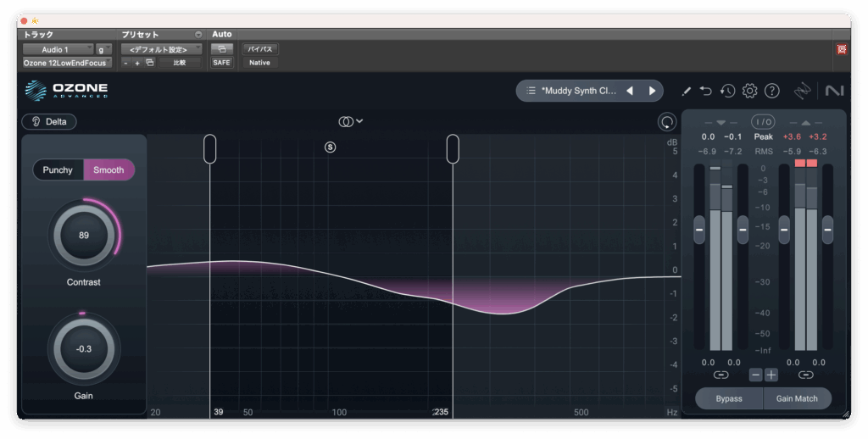Toggle Delta listening mode

coord(49,121)
